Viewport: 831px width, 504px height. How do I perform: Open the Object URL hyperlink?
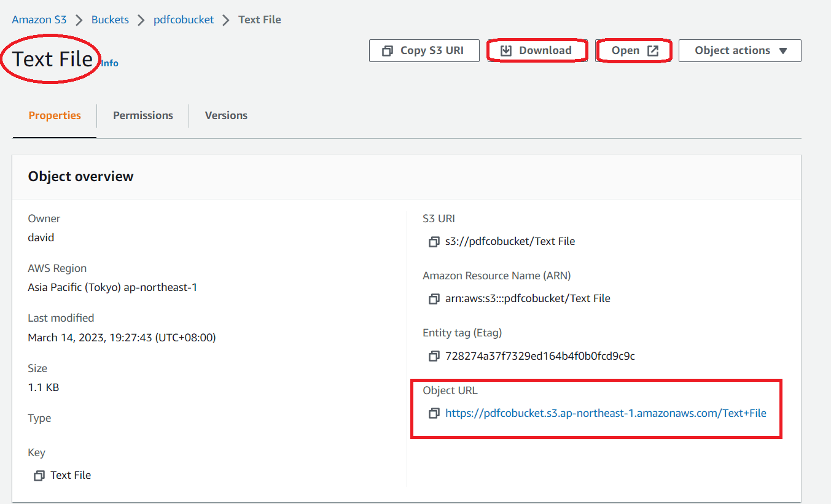[x=606, y=413]
